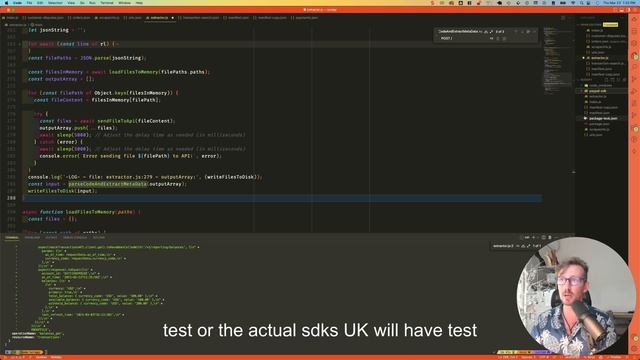
Task: Switch to the Output panel tab
Action: [51, 238]
